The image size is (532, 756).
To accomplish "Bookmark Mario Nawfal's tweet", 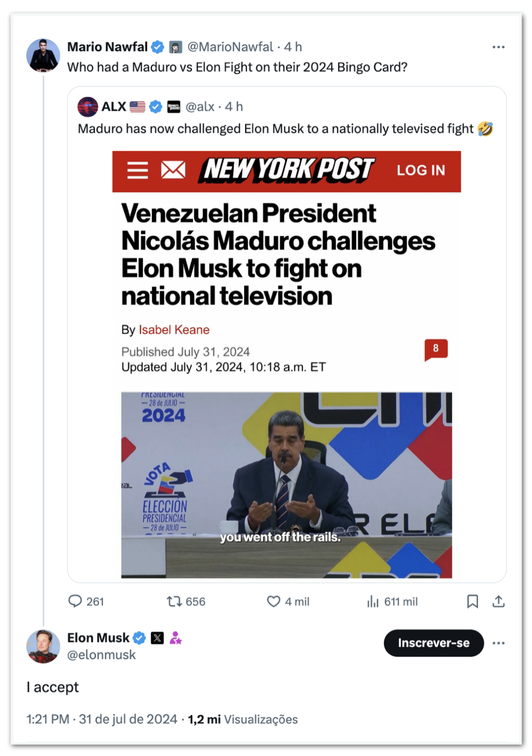I will click(x=472, y=601).
